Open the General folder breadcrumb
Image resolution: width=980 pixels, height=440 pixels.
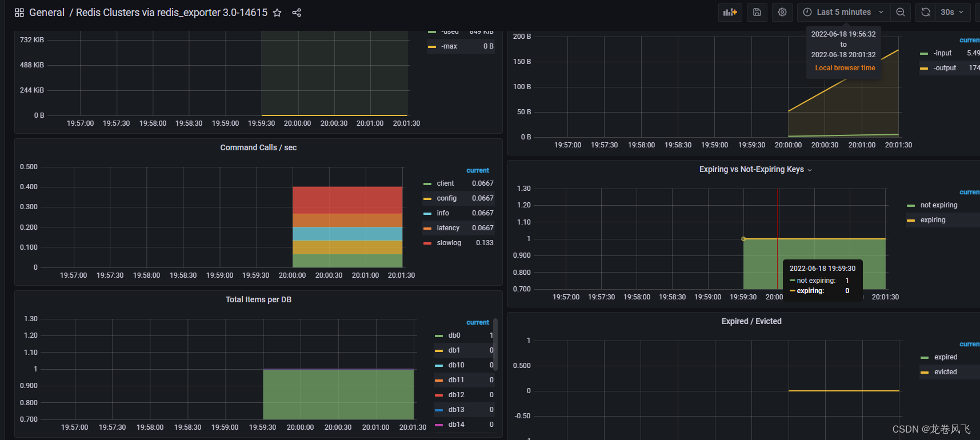(47, 13)
